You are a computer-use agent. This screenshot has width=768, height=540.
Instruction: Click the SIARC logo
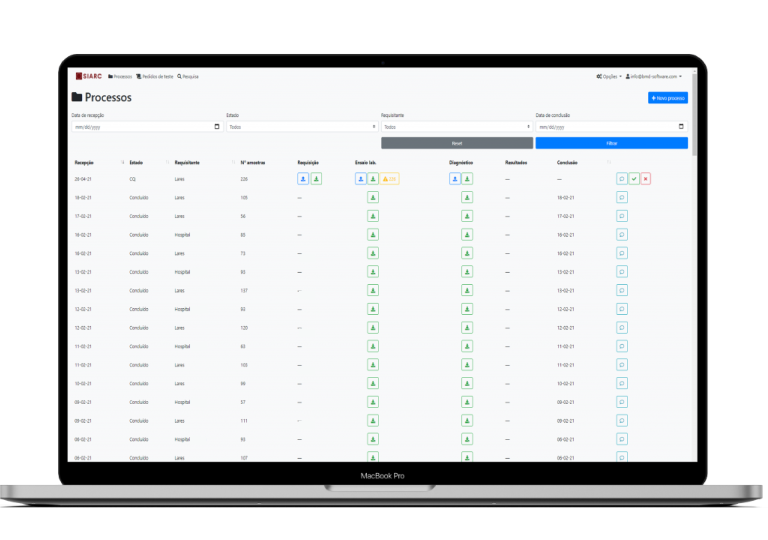(x=88, y=76)
